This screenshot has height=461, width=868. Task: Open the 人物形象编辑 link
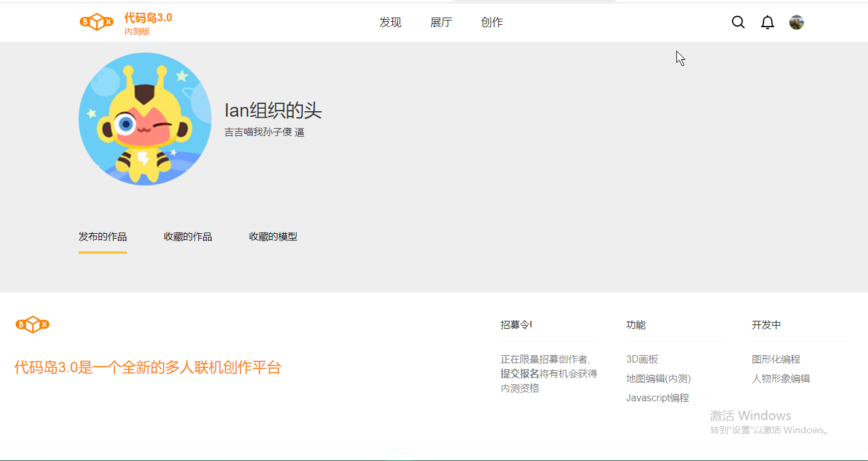click(x=781, y=378)
